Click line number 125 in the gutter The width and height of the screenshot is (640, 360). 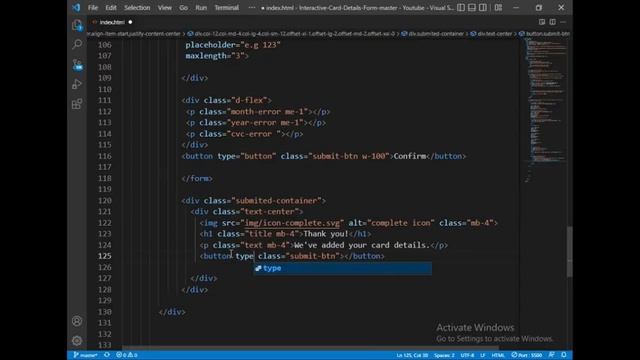[104, 256]
